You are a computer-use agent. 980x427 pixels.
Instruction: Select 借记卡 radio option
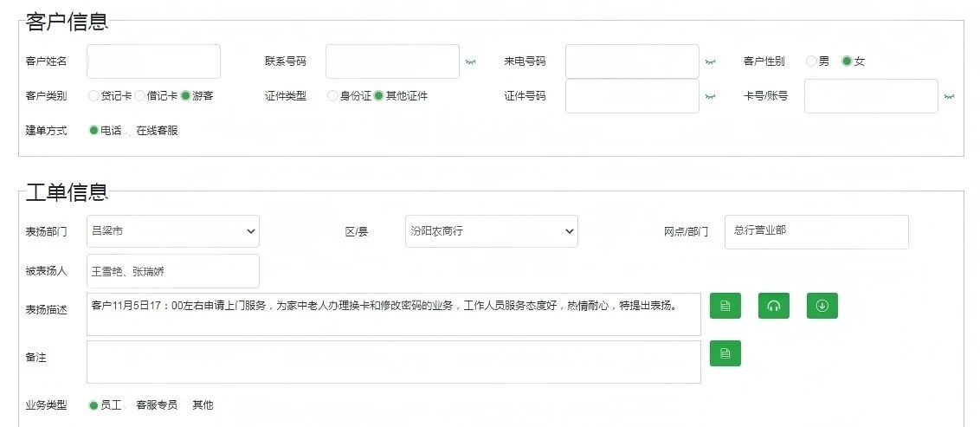[139, 96]
